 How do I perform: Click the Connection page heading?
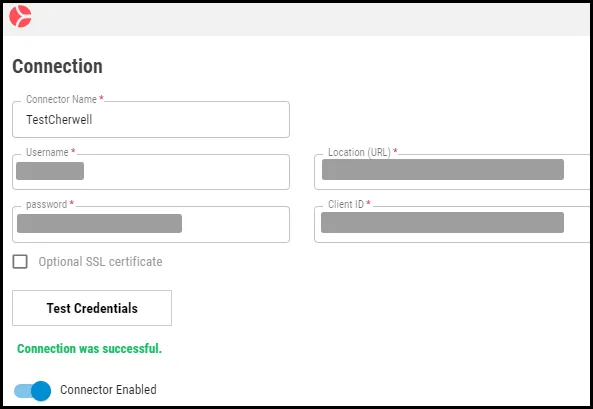[x=57, y=67]
